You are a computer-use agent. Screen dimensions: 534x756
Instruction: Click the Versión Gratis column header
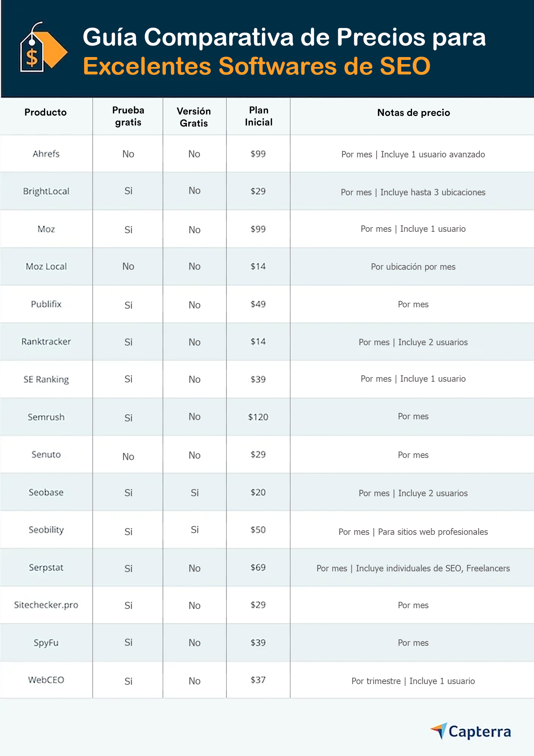194,117
